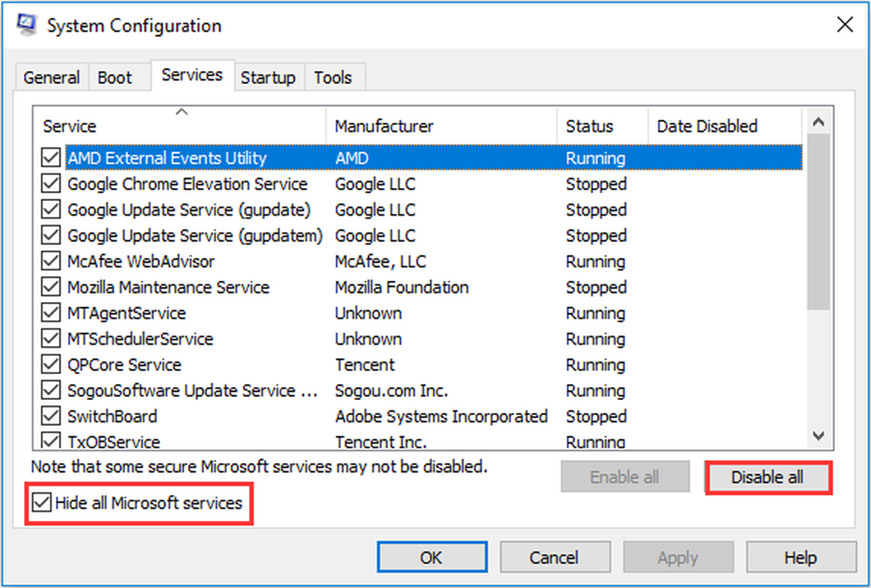Click the Cancel button

(x=554, y=558)
